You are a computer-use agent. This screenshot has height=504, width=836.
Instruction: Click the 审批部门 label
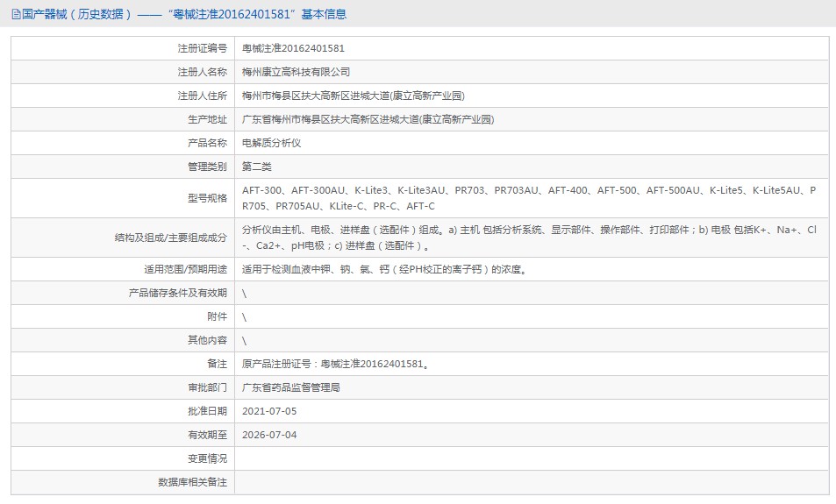tap(207, 387)
